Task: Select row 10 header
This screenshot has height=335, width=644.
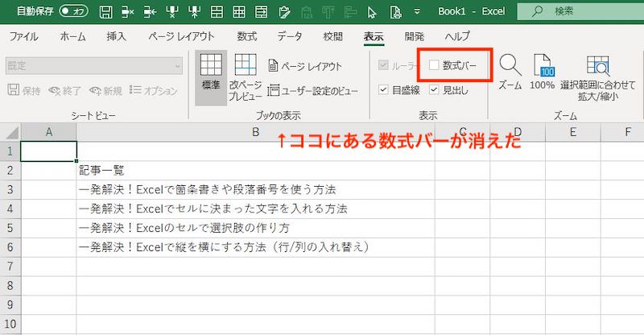Action: (10, 324)
